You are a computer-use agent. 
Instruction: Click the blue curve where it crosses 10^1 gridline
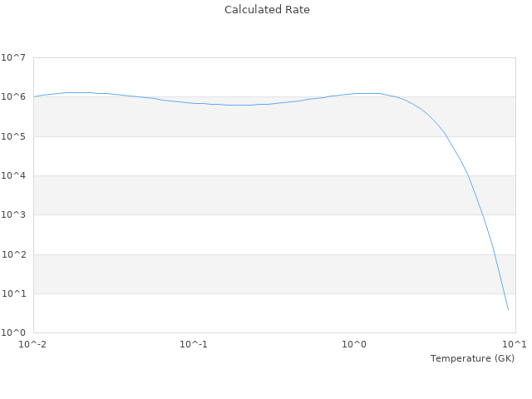pyautogui.click(x=504, y=293)
